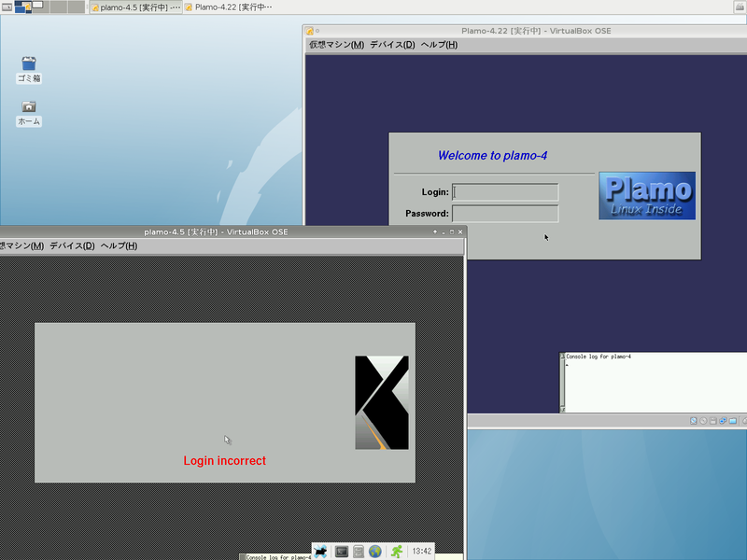Click 'Console log for plamo-4' text in Plamo-4.22
Screen dimensions: 747x560
click(599, 357)
